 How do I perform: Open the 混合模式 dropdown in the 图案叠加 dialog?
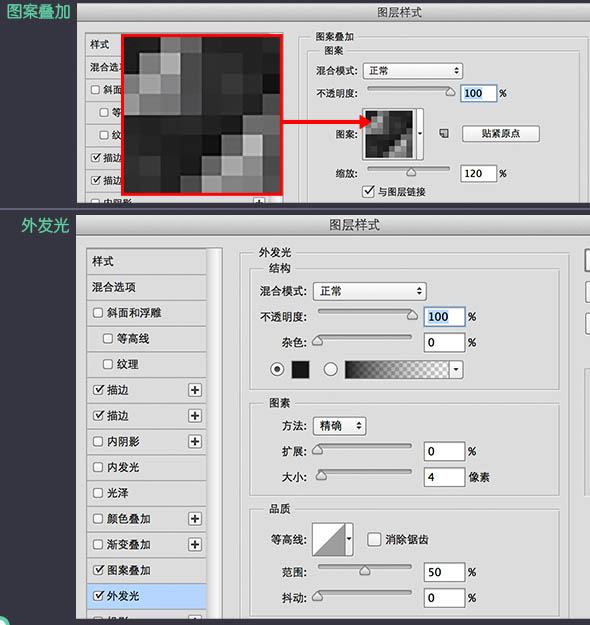[413, 71]
